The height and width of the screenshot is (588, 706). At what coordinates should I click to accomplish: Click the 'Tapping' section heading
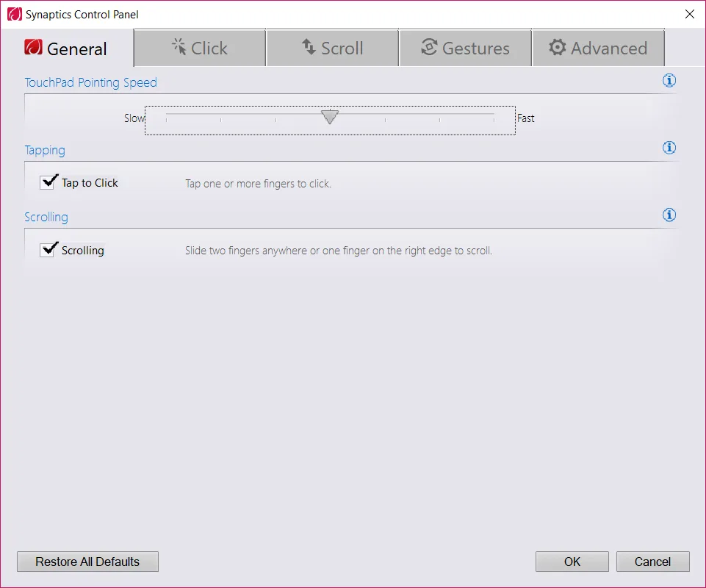(45, 150)
